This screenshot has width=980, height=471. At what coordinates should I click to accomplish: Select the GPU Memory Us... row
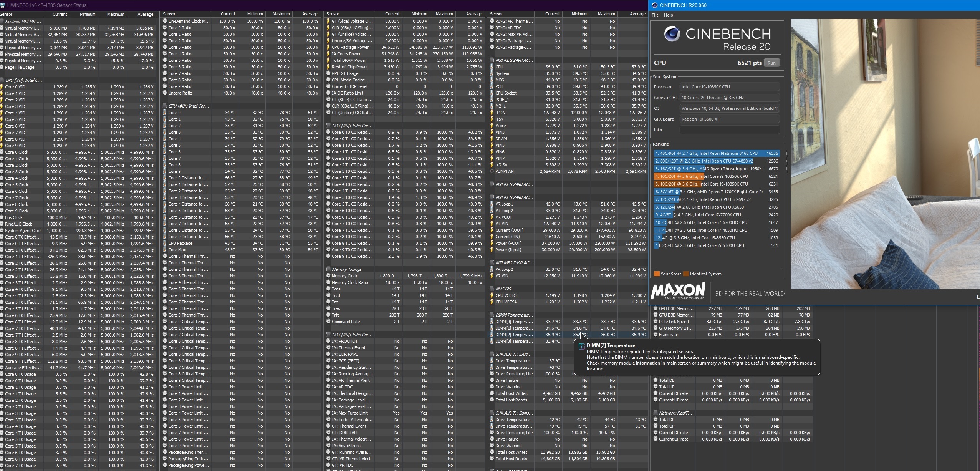[732, 328]
